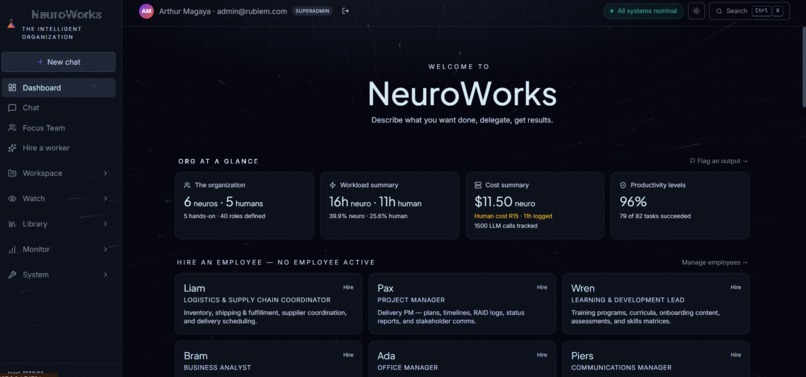Click the NeuroWorks logo icon

pos(11,23)
